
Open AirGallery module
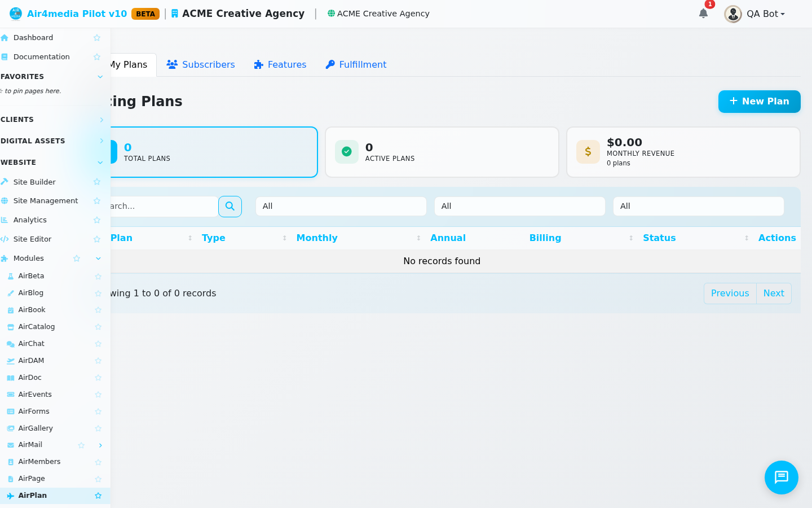36,428
